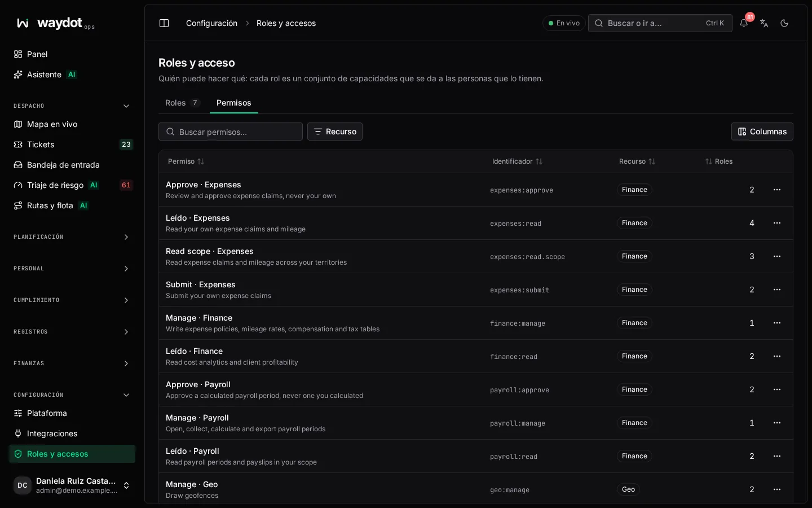The height and width of the screenshot is (508, 812).
Task: Open the Recurso filter
Action: tap(335, 132)
